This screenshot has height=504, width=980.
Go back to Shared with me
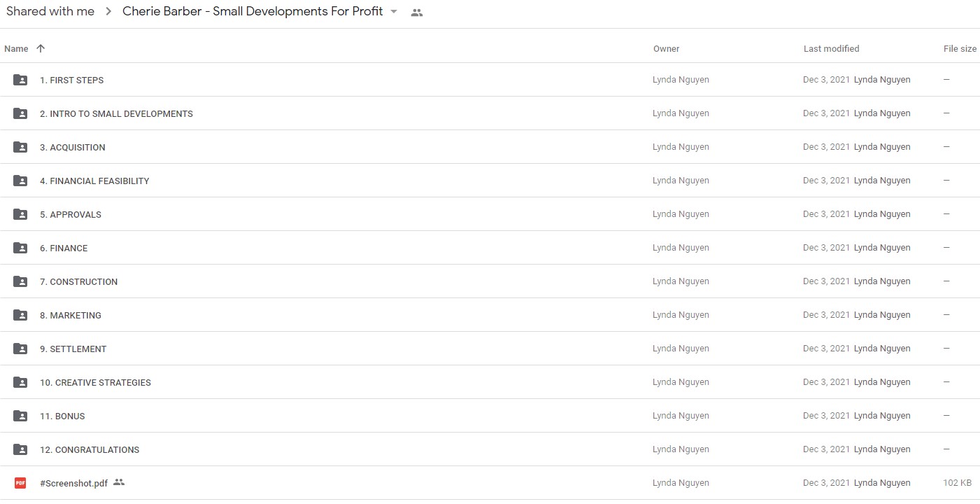pos(50,11)
